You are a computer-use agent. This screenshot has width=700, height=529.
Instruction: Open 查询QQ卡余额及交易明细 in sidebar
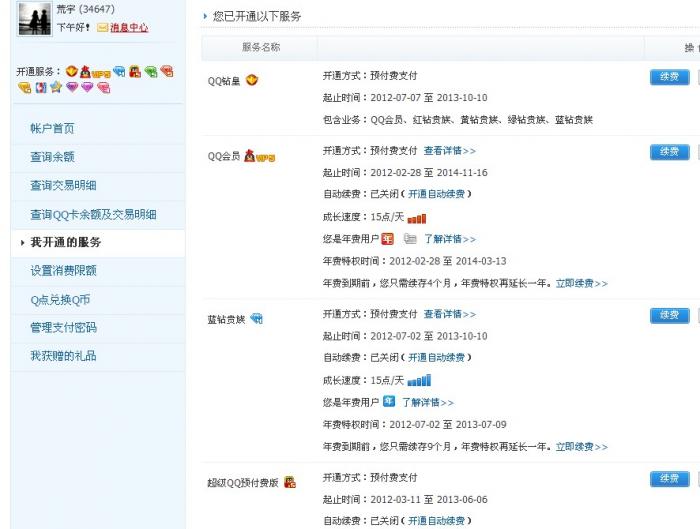pos(93,215)
